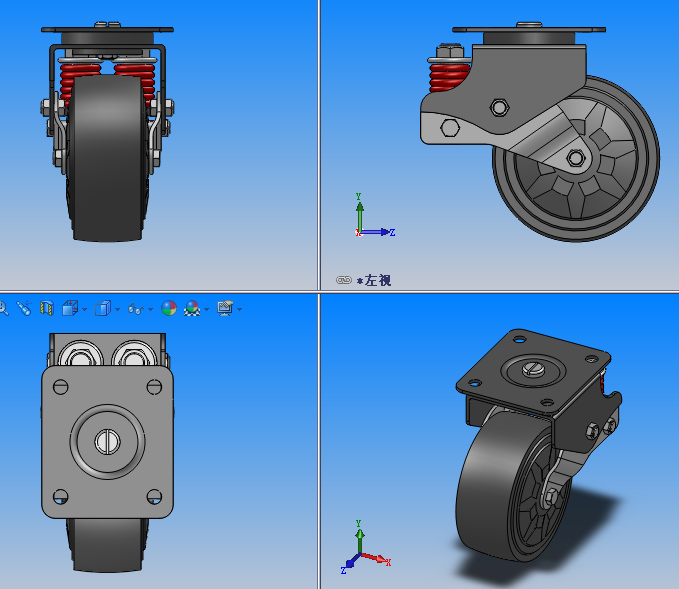Image resolution: width=679 pixels, height=589 pixels.
Task: Click the Edit Appearance color ball icon
Action: [x=169, y=308]
